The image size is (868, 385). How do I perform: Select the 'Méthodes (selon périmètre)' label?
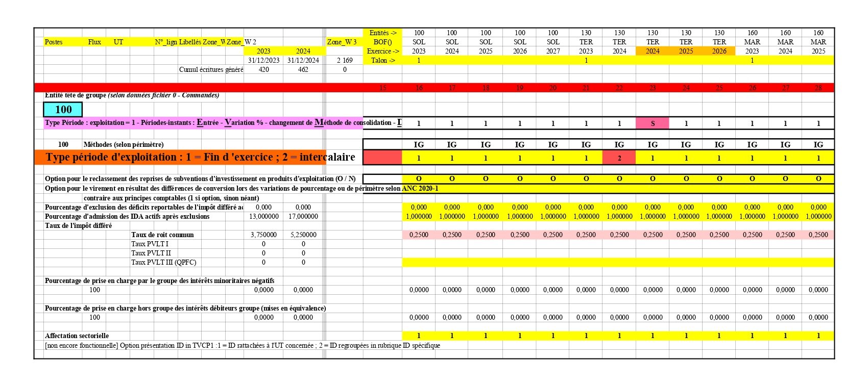pos(124,144)
